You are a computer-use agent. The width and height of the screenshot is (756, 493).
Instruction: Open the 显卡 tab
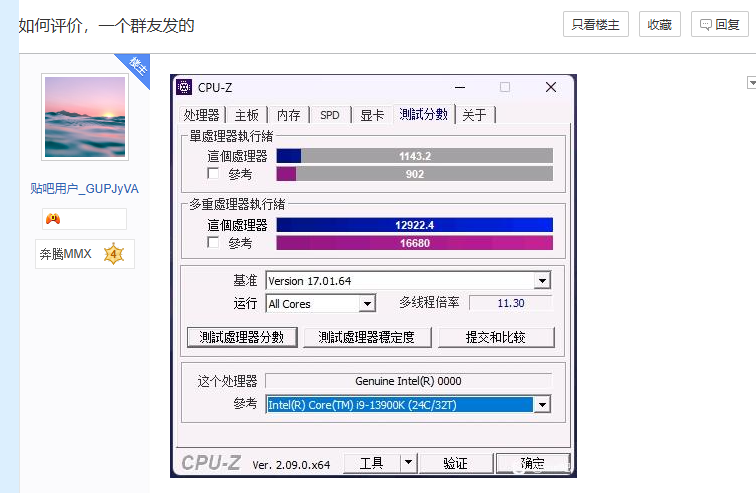point(372,115)
